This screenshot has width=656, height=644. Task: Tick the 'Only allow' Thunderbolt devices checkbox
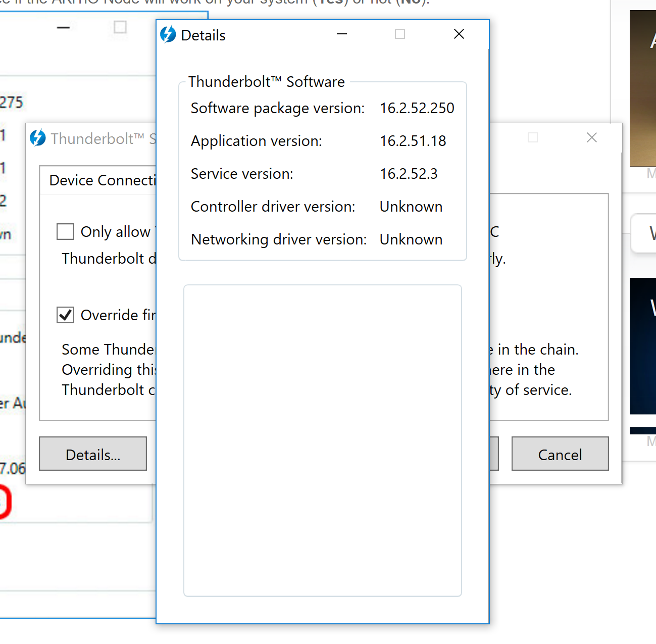tap(65, 231)
